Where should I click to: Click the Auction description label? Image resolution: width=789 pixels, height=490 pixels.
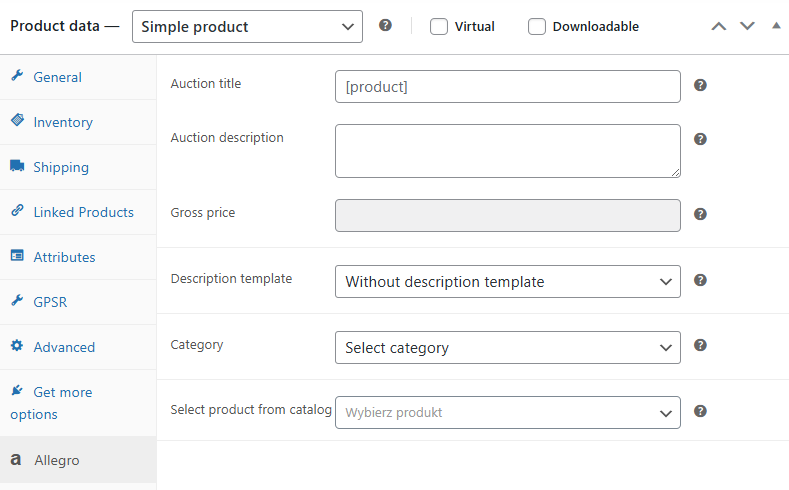(227, 138)
